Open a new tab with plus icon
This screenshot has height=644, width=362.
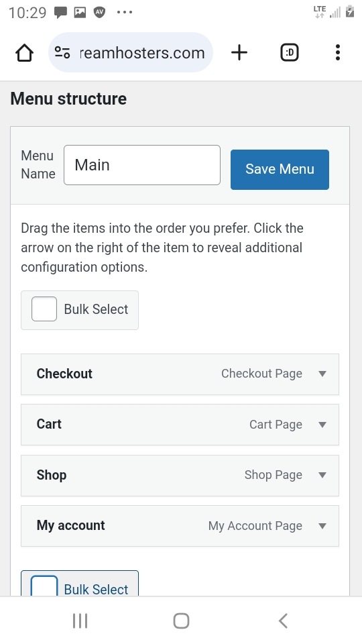[239, 52]
